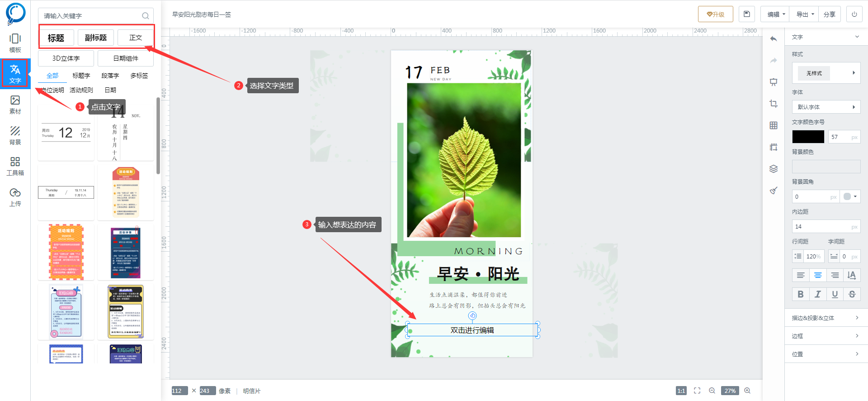Toggle underline formatting
This screenshot has width=868, height=401.
tap(835, 294)
